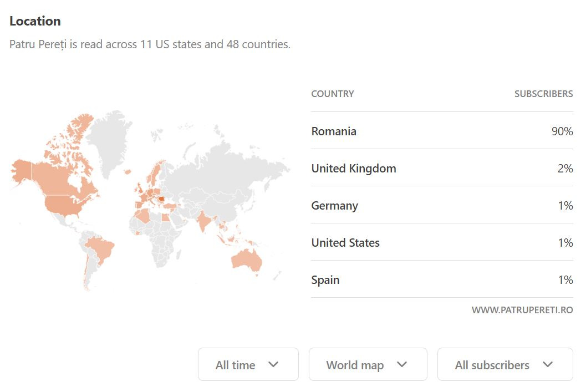The height and width of the screenshot is (392, 586).
Task: Select the Germany country row
Action: click(442, 205)
